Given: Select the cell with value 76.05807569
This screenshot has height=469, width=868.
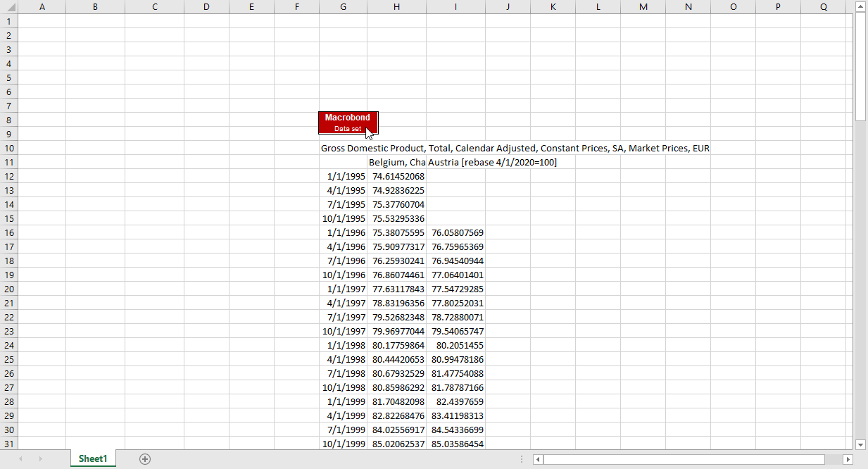Looking at the screenshot, I should click(x=455, y=232).
